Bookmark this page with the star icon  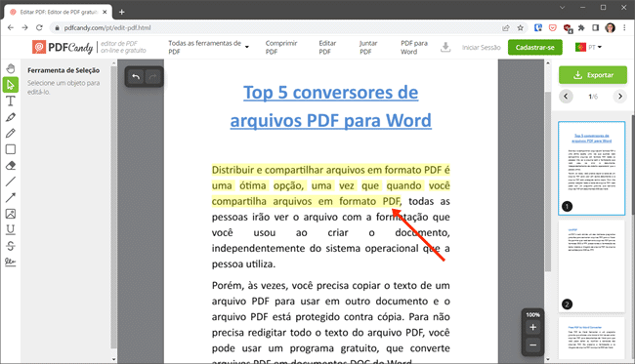pos(521,28)
